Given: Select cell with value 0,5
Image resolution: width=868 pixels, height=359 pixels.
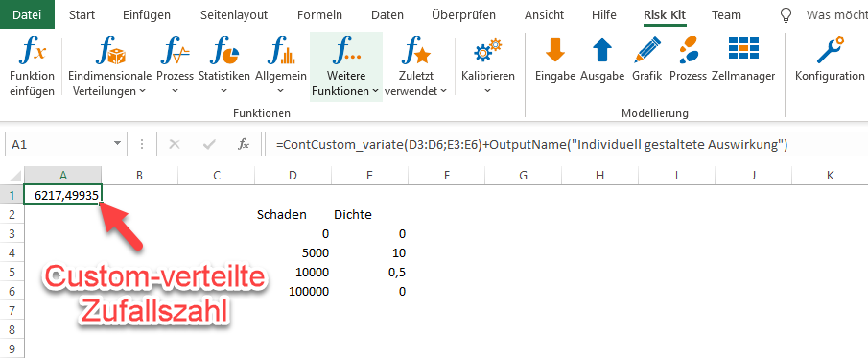Looking at the screenshot, I should 369,272.
